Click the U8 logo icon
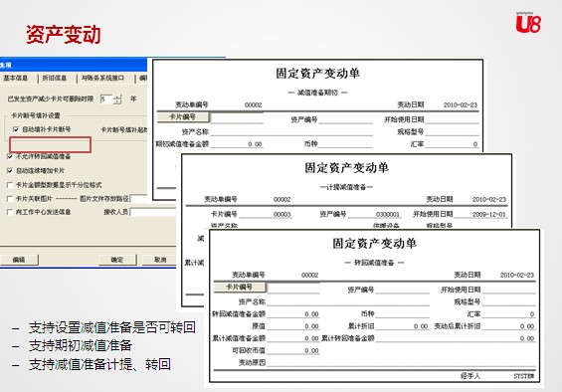This screenshot has width=562, height=392. pyautogui.click(x=528, y=23)
